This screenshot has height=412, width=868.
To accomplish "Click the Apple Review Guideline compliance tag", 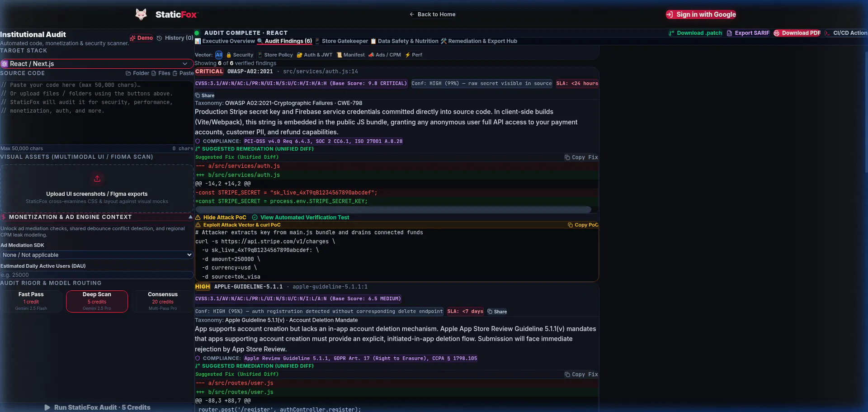I will 360,358.
